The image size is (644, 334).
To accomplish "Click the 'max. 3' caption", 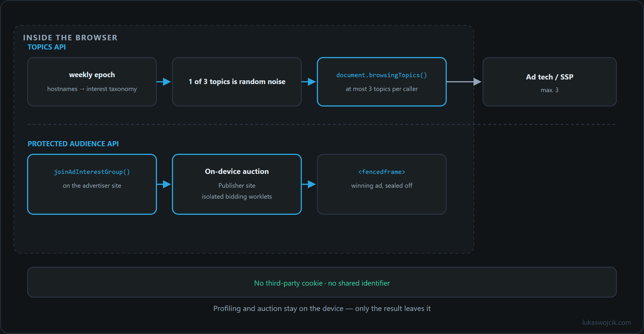I will coord(549,90).
